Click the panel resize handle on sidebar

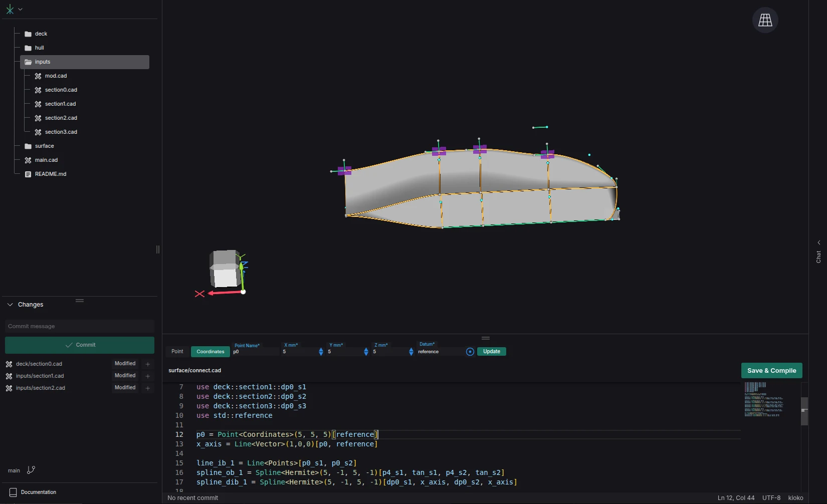(158, 249)
